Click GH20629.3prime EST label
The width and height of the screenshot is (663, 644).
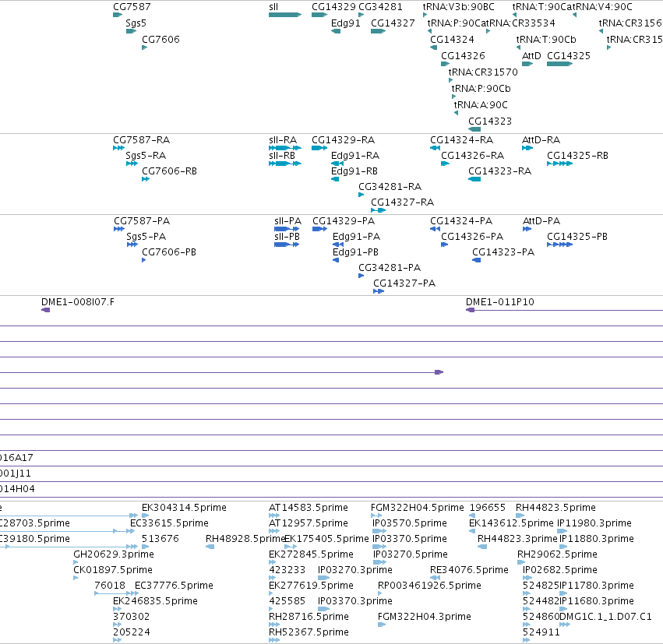[x=113, y=555]
